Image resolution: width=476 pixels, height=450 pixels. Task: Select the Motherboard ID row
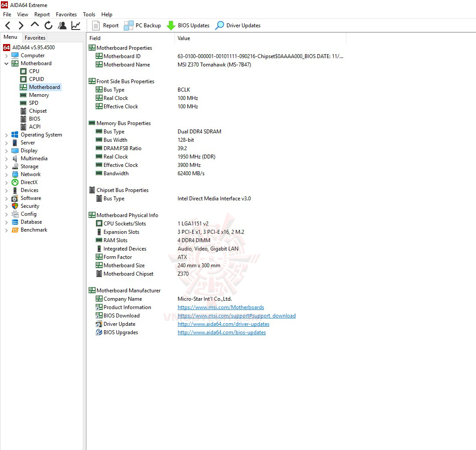pyautogui.click(x=216, y=56)
